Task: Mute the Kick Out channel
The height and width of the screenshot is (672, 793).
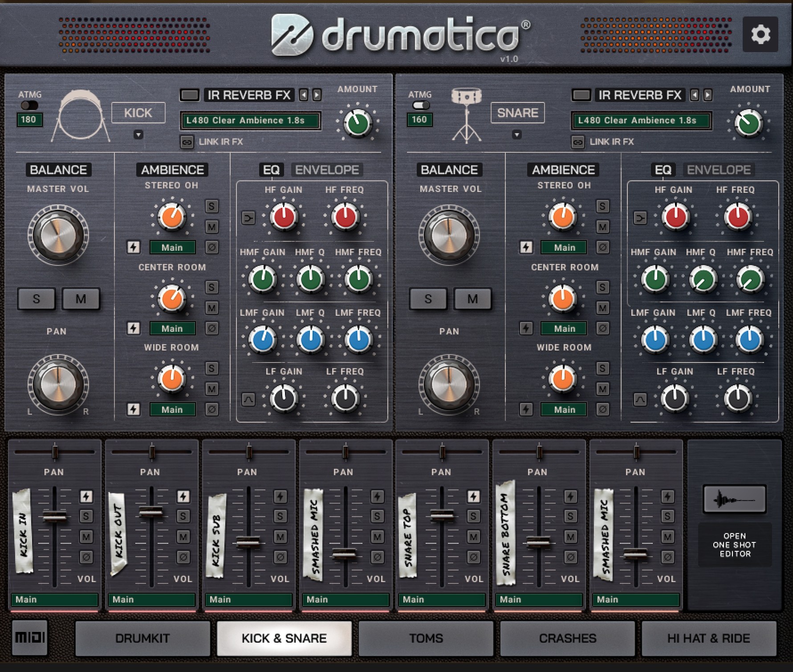Action: click(183, 537)
